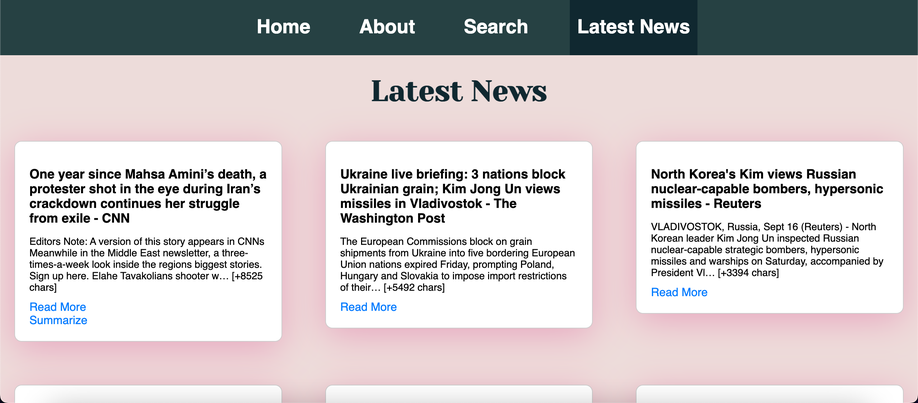This screenshot has width=918, height=403.
Task: Select the Latest News nav item
Action: pyautogui.click(x=633, y=27)
